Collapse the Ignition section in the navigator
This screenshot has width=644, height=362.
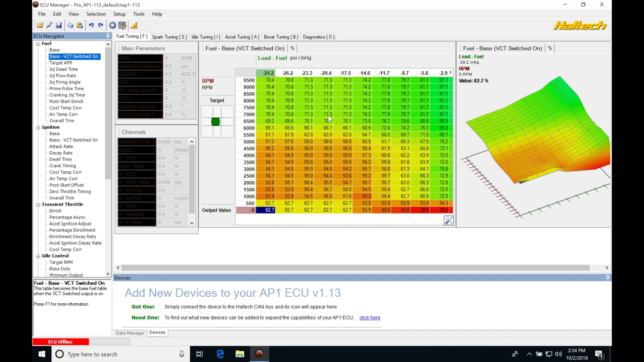tap(38, 127)
